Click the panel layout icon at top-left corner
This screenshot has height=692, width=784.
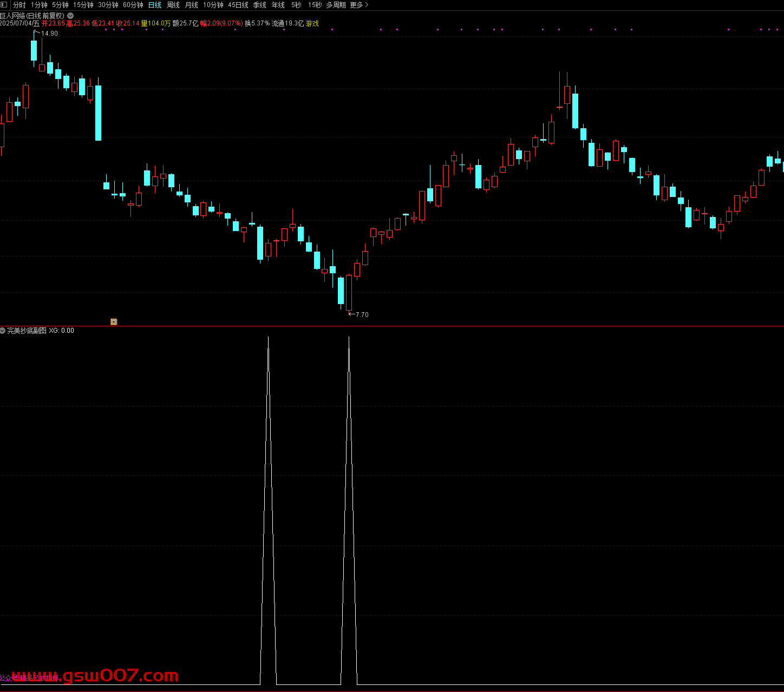pyautogui.click(x=5, y=5)
